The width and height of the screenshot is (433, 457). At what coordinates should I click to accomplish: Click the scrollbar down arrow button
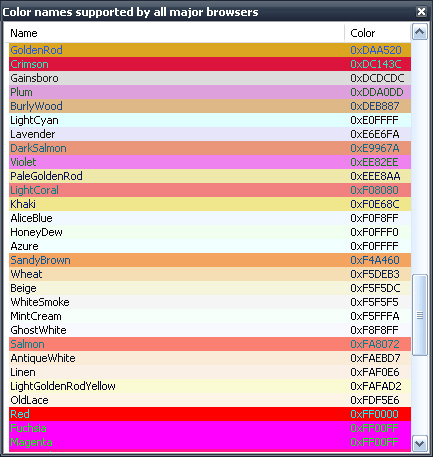(420, 444)
